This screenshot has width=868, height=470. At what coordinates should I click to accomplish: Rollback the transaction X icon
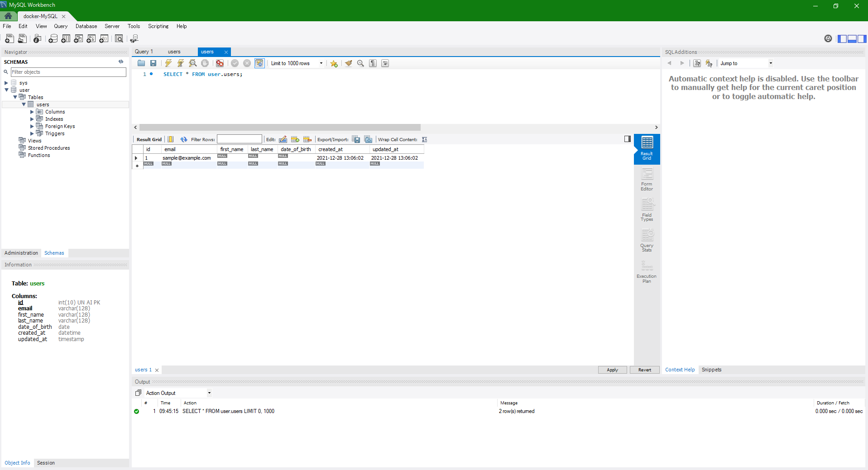coord(247,63)
